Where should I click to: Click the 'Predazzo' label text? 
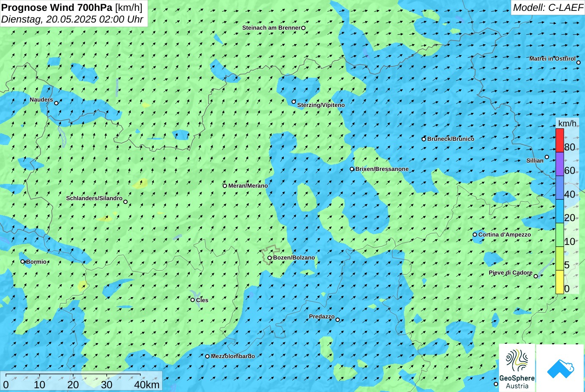pyautogui.click(x=322, y=317)
